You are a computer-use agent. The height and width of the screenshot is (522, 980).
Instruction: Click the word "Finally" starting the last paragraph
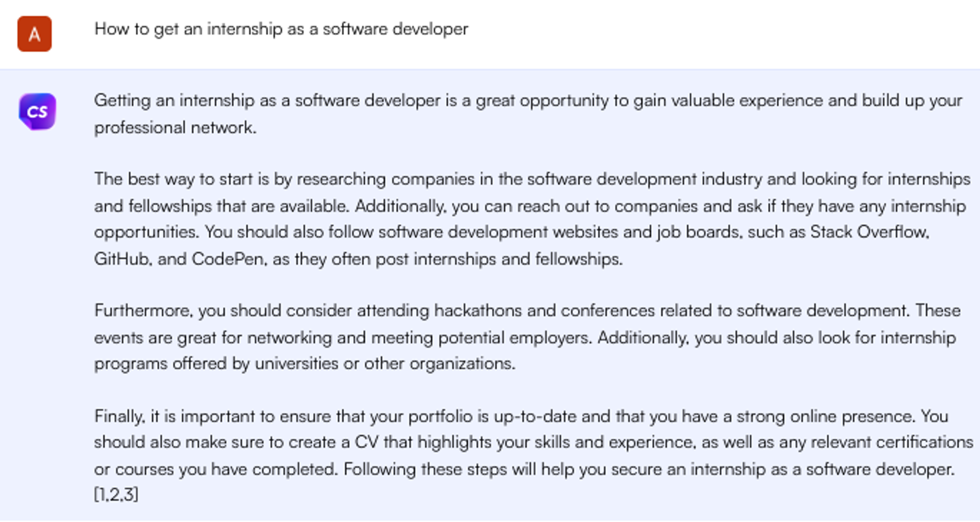pyautogui.click(x=119, y=416)
